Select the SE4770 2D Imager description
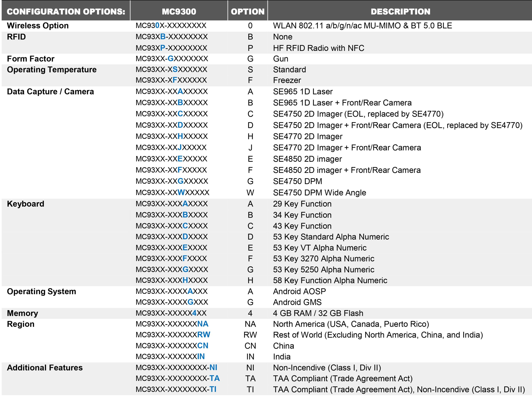532x399 pixels. pos(307,136)
